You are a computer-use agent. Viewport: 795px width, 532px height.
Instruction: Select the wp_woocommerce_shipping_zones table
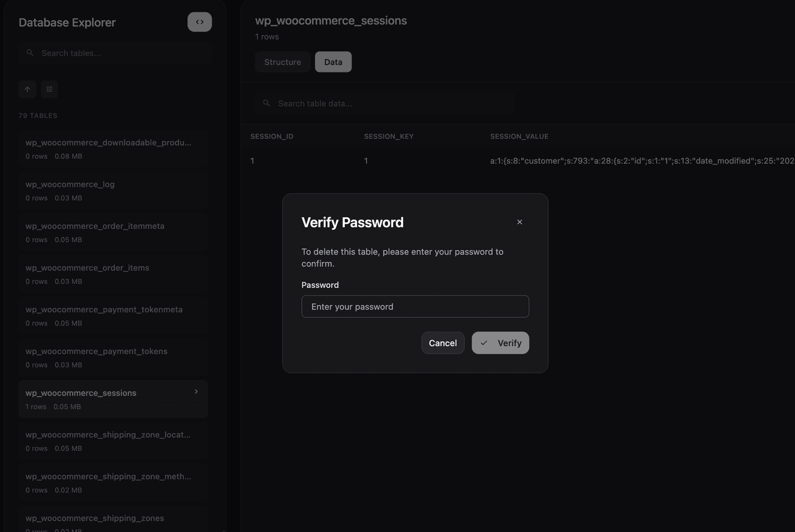pos(95,518)
